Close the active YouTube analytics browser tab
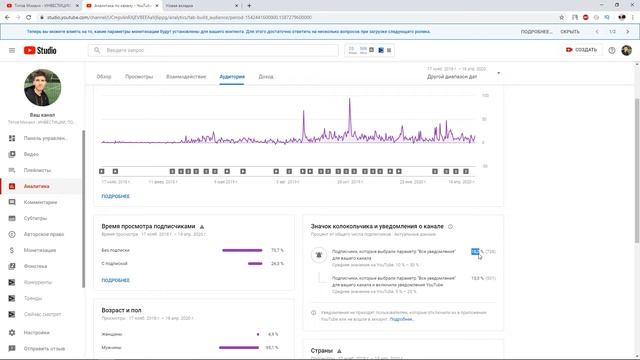640x360 pixels. pyautogui.click(x=157, y=6)
